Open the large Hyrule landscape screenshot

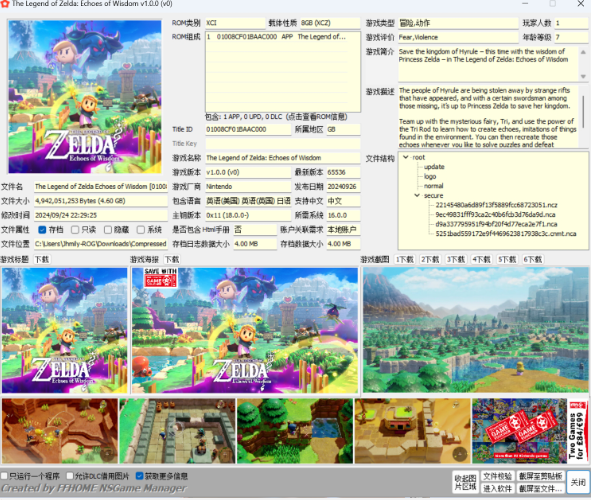[x=476, y=330]
